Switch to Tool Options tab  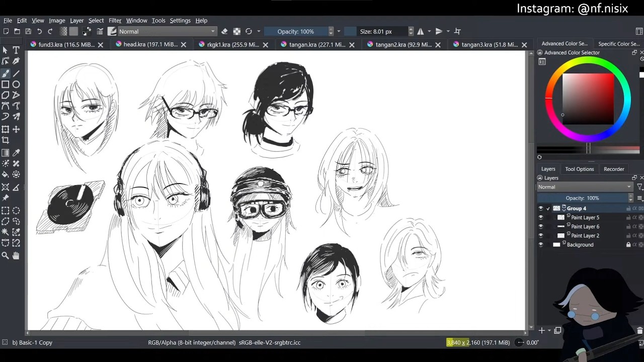click(579, 169)
